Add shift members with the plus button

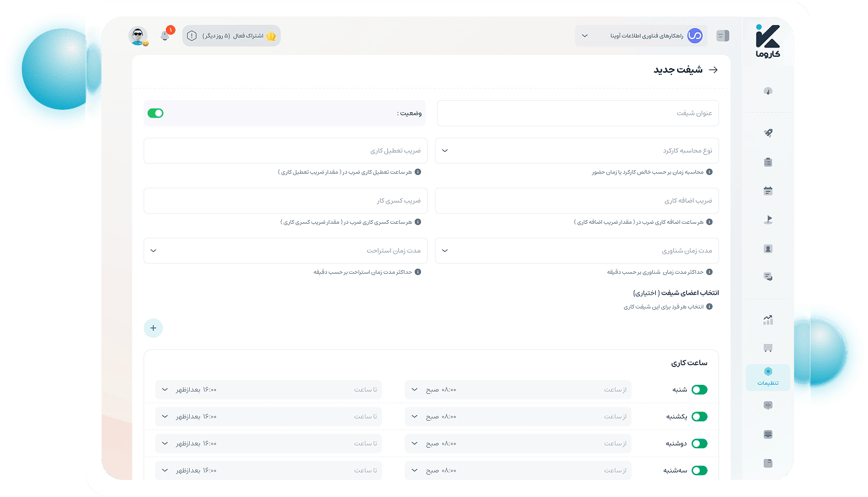pos(153,328)
